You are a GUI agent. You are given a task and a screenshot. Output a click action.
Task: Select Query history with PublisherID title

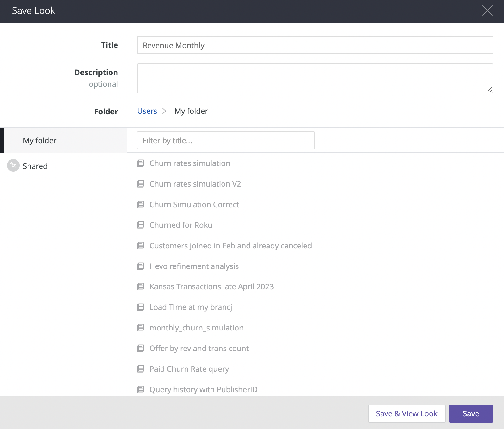(204, 390)
